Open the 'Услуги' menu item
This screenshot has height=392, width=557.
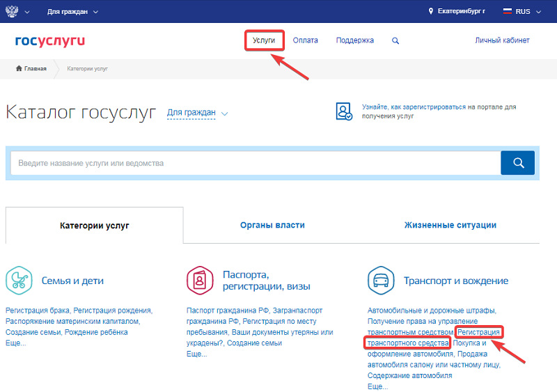[264, 40]
